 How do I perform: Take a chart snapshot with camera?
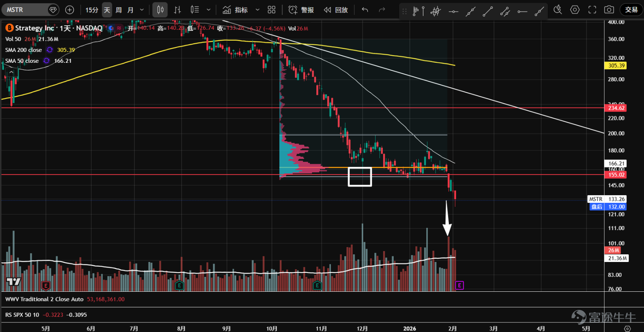coord(609,10)
